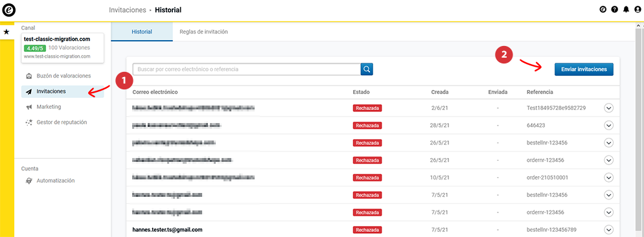Click the Enviada column header
Image resolution: width=644 pixels, height=237 pixels.
tap(498, 92)
